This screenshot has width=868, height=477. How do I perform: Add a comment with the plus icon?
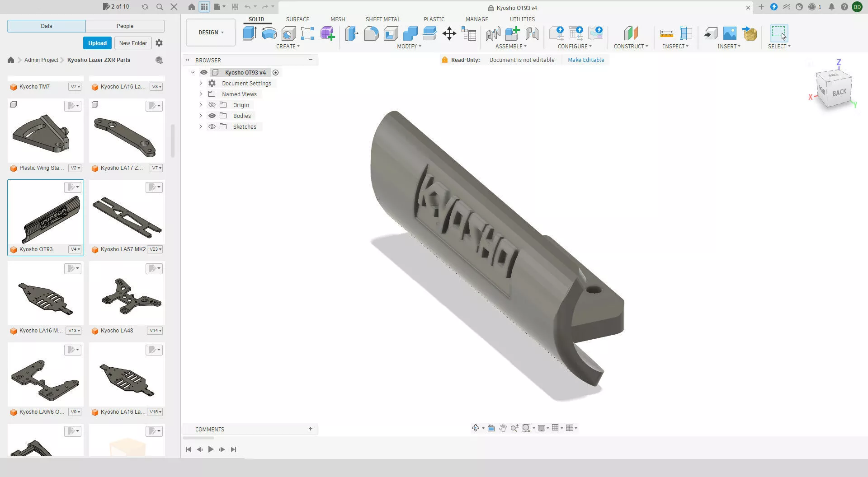click(311, 429)
